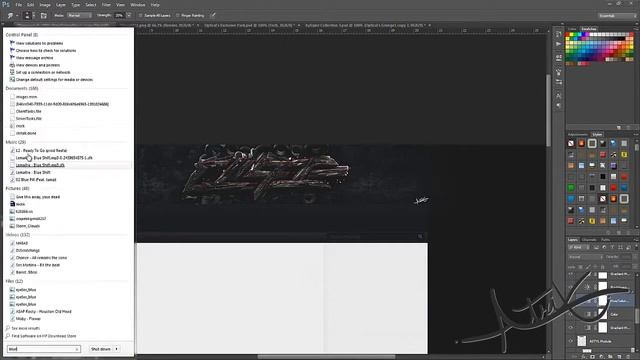Switch to the Swatches tab
Image resolution: width=640 pixels, height=360 pixels.
tap(589, 29)
